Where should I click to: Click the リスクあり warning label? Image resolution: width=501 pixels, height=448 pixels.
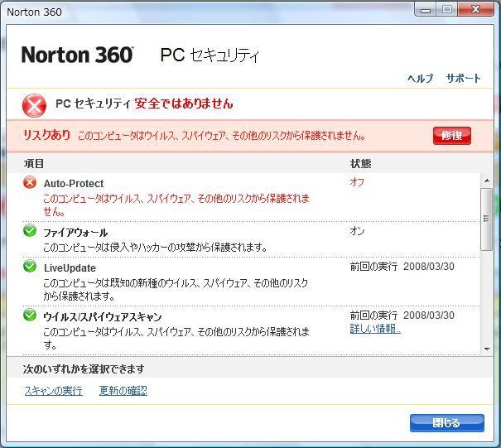click(x=47, y=135)
